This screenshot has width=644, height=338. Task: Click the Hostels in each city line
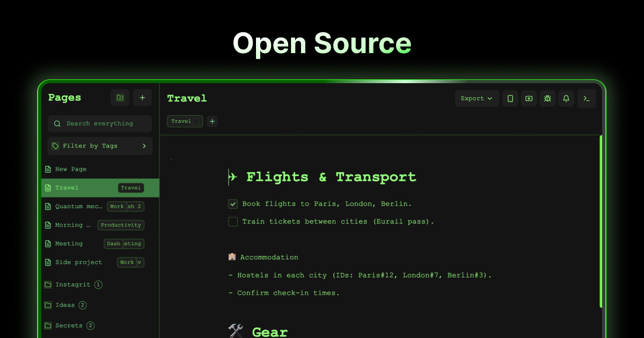click(360, 275)
